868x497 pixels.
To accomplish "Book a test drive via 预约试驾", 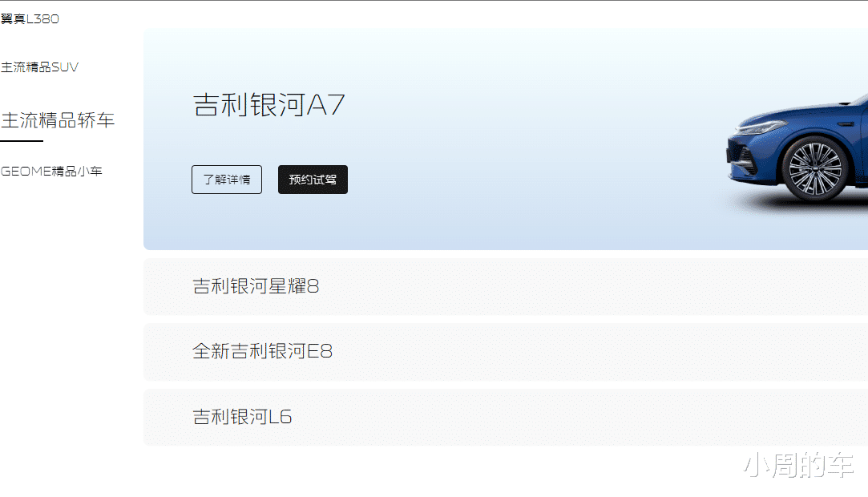I will pyautogui.click(x=313, y=180).
